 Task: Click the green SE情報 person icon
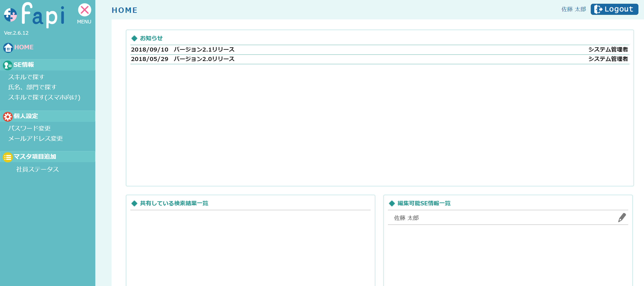(7, 65)
